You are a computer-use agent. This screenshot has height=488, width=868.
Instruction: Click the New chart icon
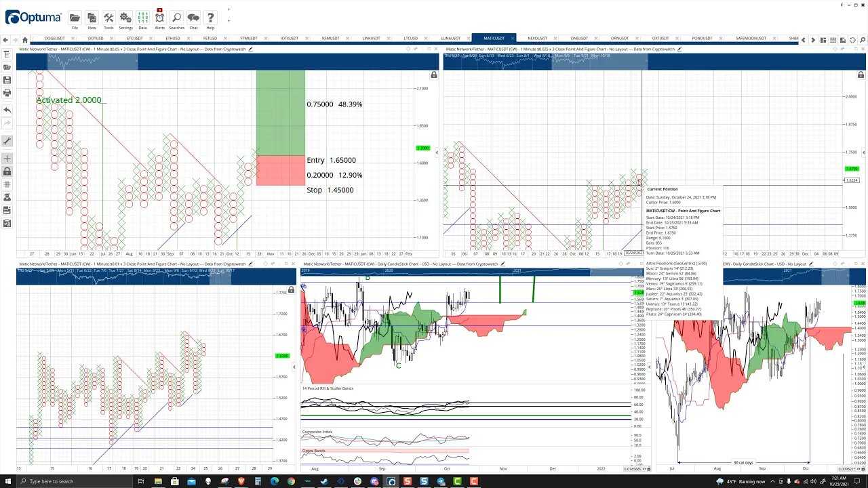92,18
